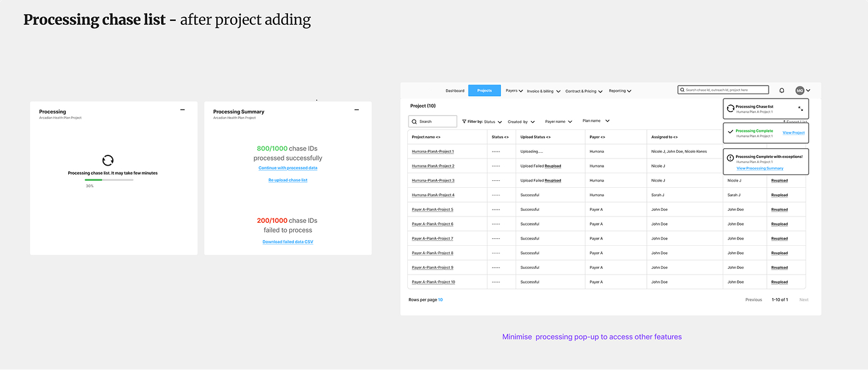The image size is (868, 370).
Task: Click the green checkmark in Processing Complete popup
Action: 731,132
